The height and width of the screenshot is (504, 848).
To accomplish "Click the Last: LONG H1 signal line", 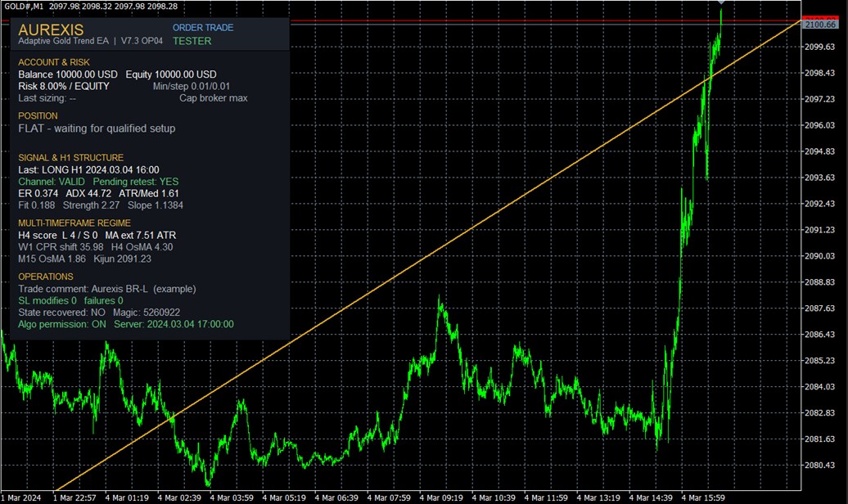I will [x=88, y=170].
